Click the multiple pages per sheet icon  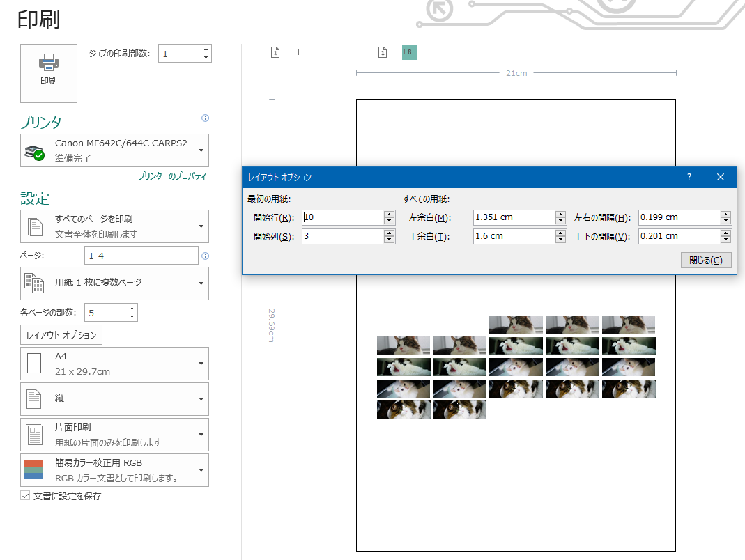(34, 283)
